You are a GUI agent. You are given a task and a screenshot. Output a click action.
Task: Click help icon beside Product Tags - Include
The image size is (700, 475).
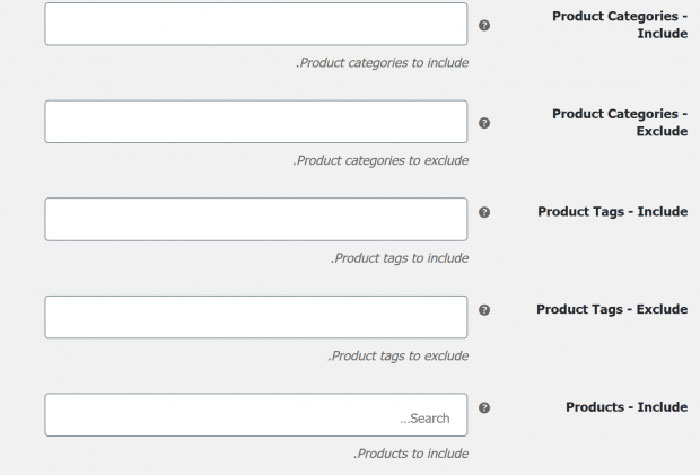coord(485,212)
